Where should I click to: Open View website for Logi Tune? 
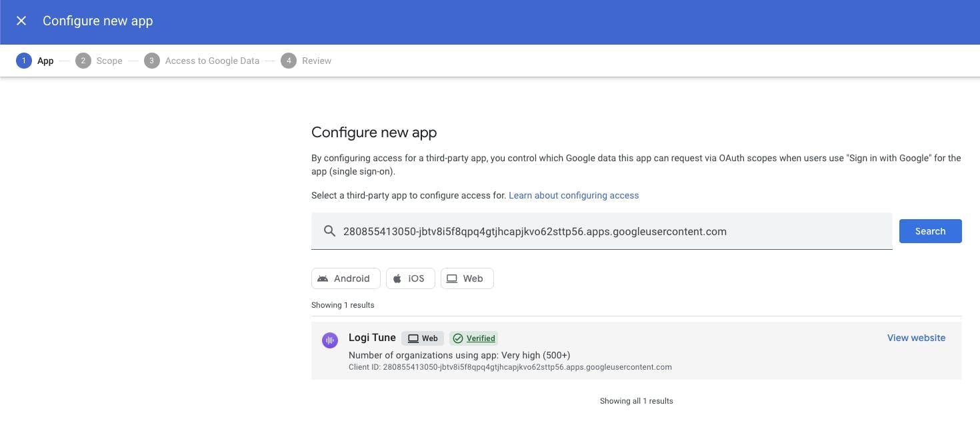click(x=916, y=338)
